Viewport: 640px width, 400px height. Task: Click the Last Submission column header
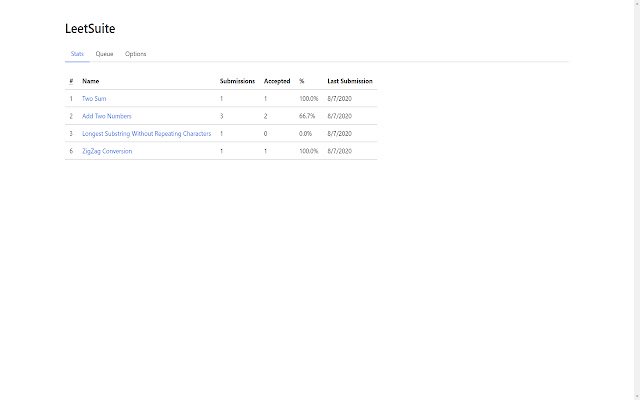click(x=350, y=81)
